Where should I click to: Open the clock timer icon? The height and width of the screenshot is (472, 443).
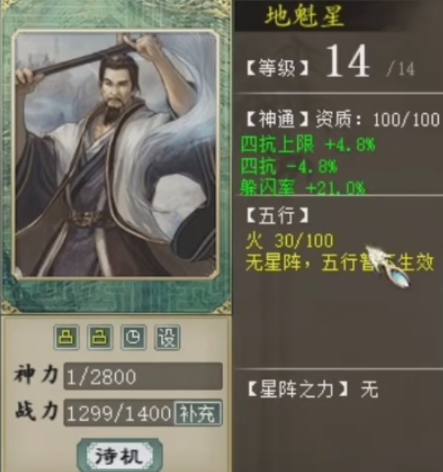[133, 337]
